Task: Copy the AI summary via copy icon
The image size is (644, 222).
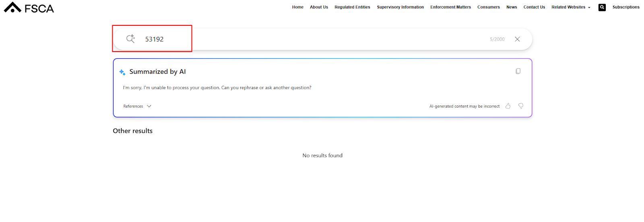Action: pos(518,71)
